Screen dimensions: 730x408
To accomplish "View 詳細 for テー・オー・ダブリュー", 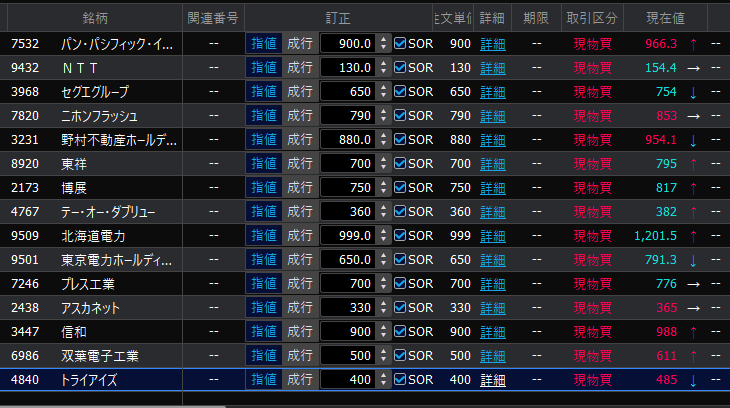I will (492, 212).
